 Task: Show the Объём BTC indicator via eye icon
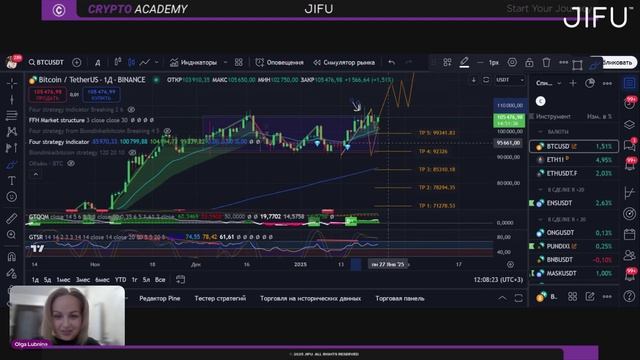click(71, 163)
